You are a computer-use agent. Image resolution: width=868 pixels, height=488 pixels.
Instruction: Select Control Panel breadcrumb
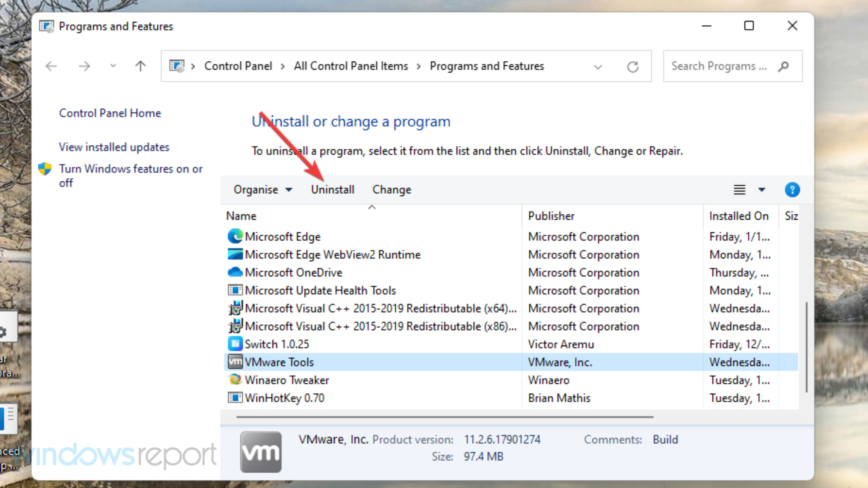[x=238, y=66]
